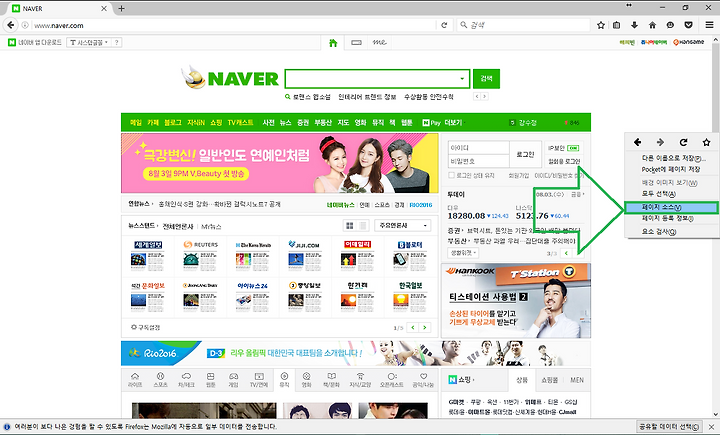Choose 요소 검사 in the context menu
This screenshot has width=720, height=435.
(659, 232)
